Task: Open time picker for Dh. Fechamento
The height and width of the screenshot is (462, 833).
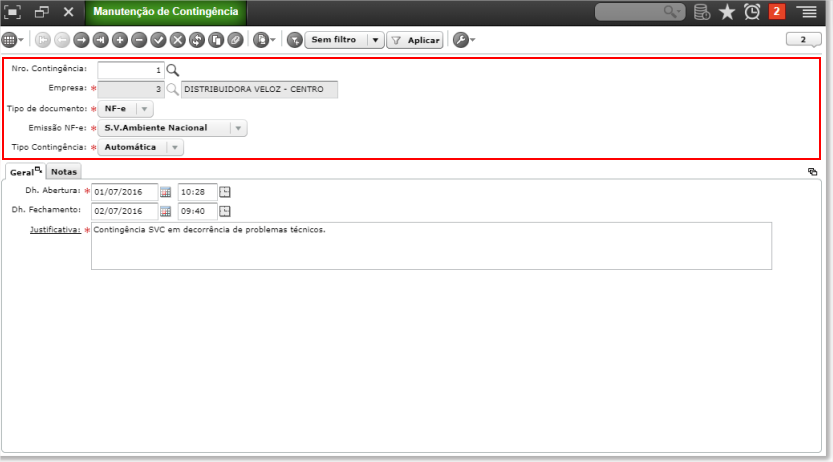Action: (225, 211)
